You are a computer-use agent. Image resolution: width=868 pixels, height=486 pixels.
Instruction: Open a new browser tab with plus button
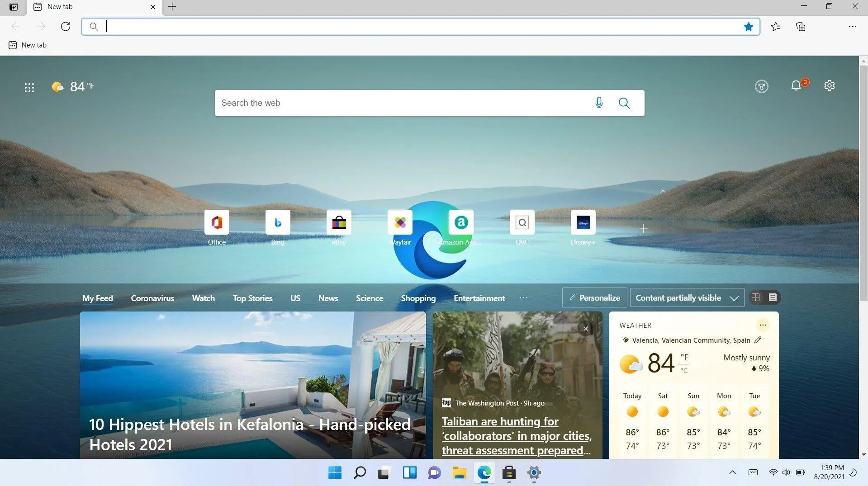click(x=172, y=7)
